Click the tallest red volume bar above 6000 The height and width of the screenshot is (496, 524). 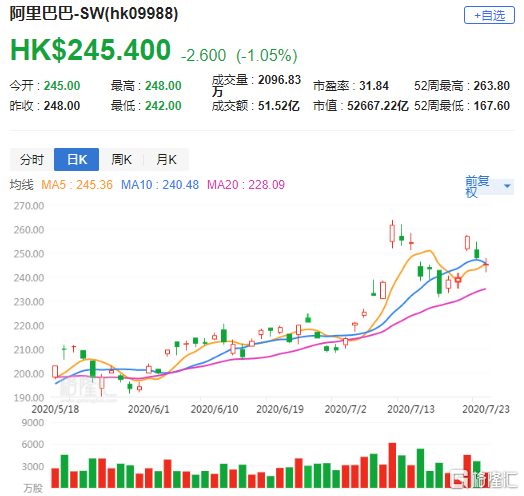coord(392,465)
